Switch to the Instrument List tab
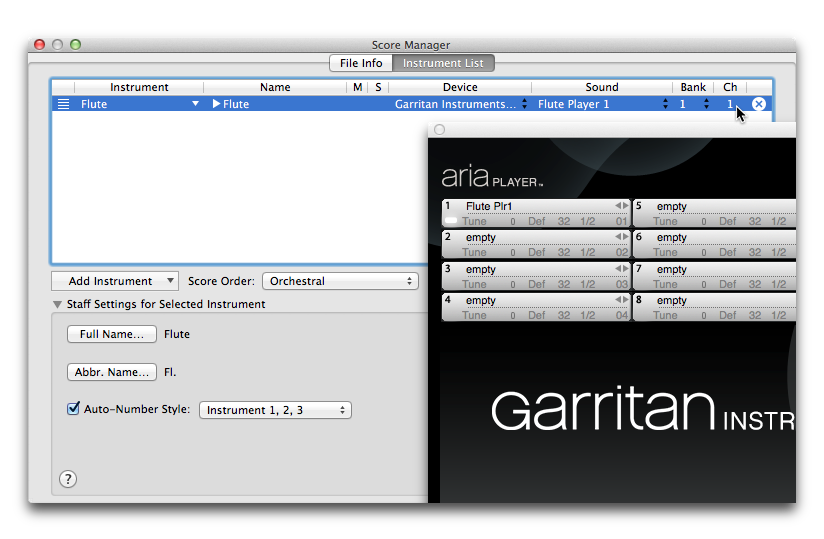 (443, 63)
